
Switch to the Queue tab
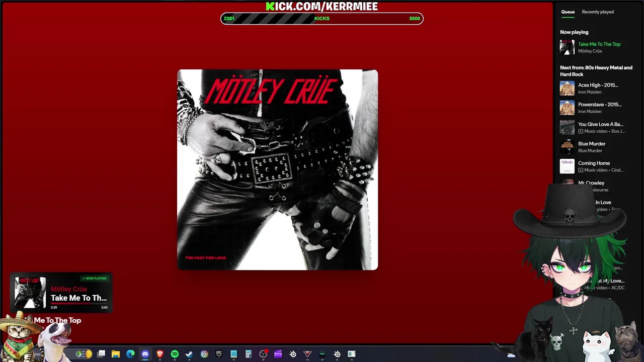tap(568, 12)
